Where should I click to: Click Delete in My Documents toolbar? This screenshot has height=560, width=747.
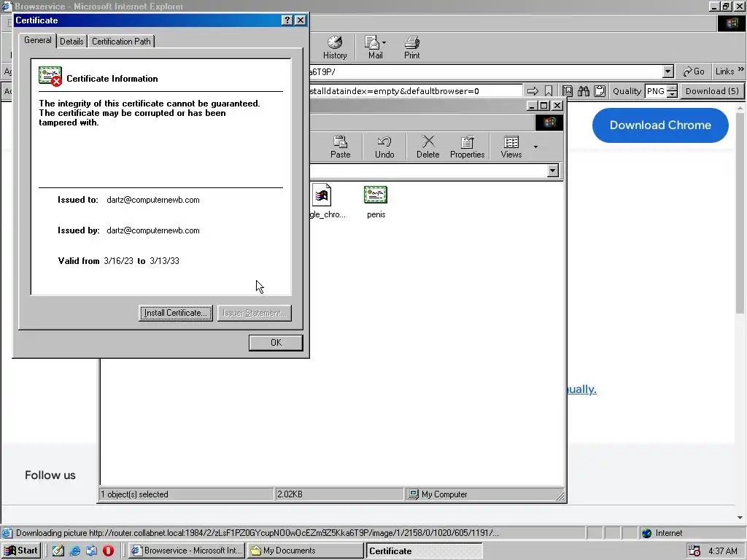pos(427,147)
